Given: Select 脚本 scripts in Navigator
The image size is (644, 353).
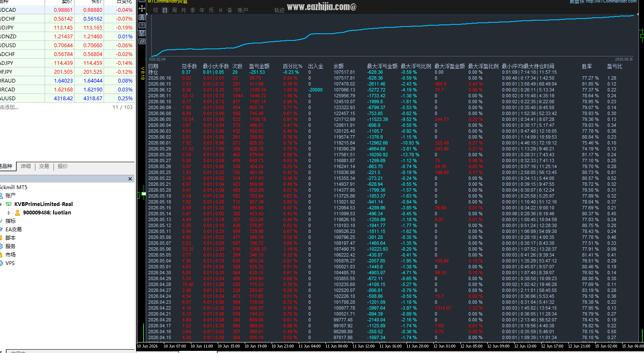Looking at the screenshot, I should [x=11, y=238].
